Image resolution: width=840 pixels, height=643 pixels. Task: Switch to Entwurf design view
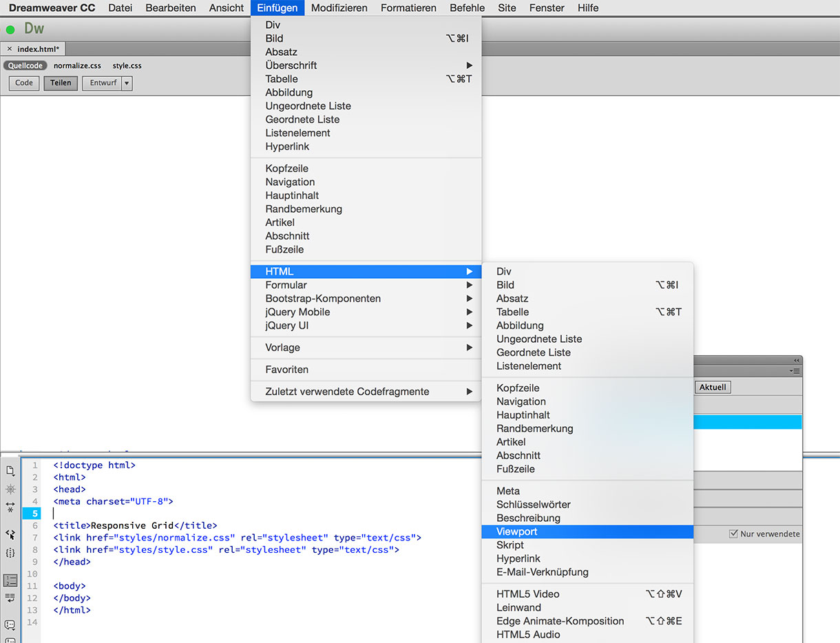102,83
